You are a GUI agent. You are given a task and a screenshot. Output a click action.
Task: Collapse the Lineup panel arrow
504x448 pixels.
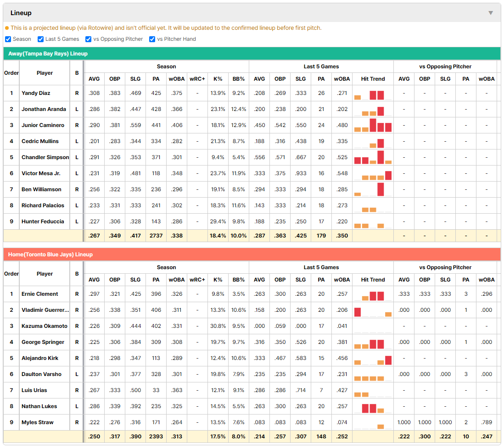pyautogui.click(x=491, y=13)
